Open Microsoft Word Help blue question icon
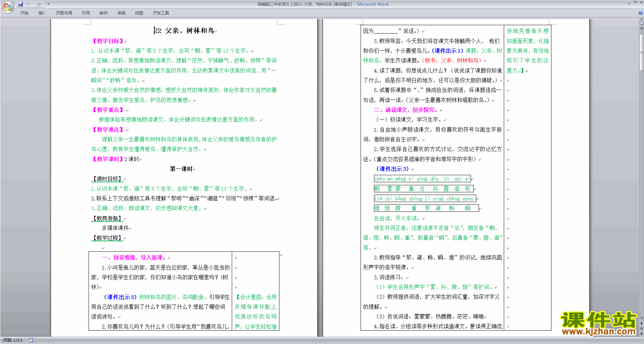Viewport: 644px width, 344px height. 641,13
